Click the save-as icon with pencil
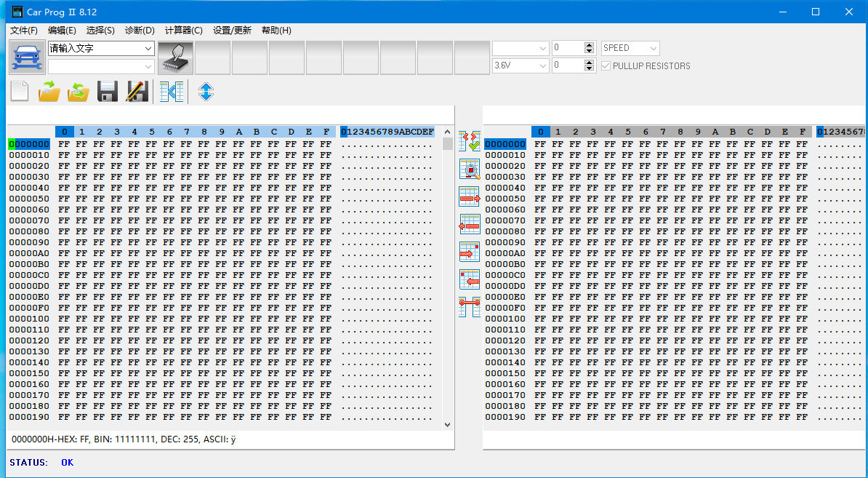The width and height of the screenshot is (868, 478). click(136, 91)
